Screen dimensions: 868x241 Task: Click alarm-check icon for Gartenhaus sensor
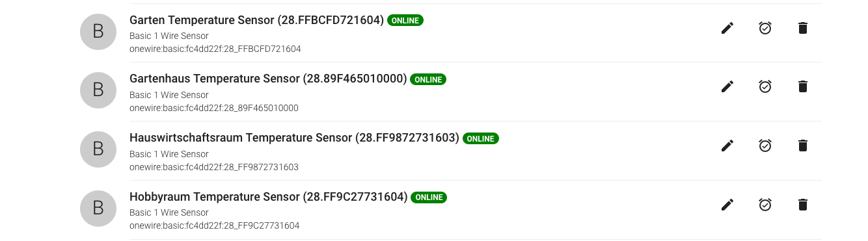click(x=765, y=86)
